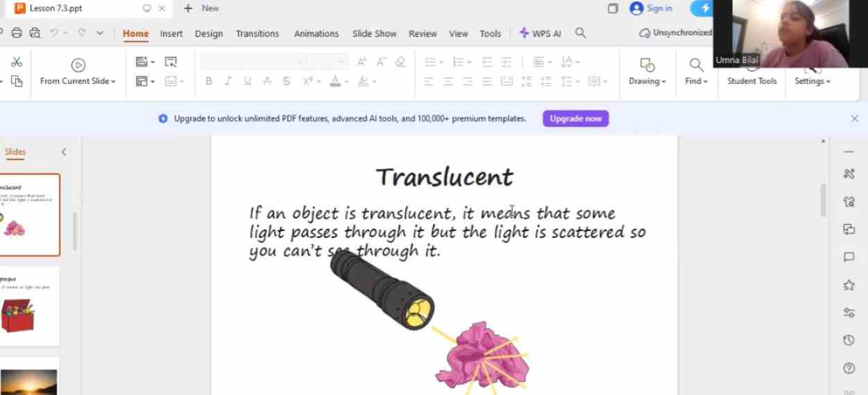Viewport: 868px width, 395px height.
Task: Click the Copy icon below Cut
Action: click(x=17, y=82)
